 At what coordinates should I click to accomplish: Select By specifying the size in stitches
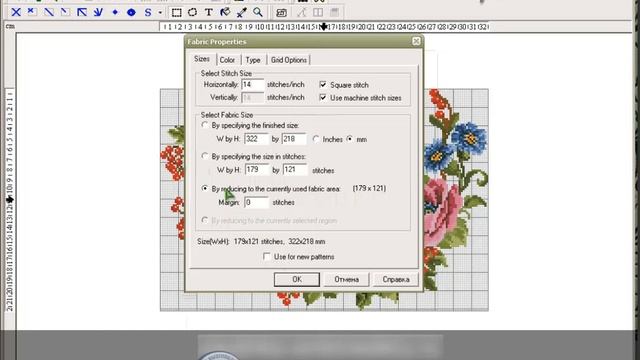pos(205,156)
